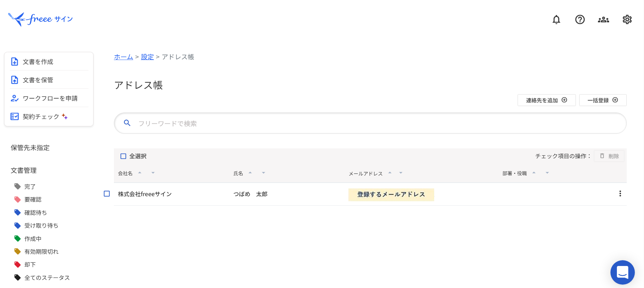Click the 株式会社freeeサイン company name
The width and height of the screenshot is (644, 288).
click(x=145, y=194)
